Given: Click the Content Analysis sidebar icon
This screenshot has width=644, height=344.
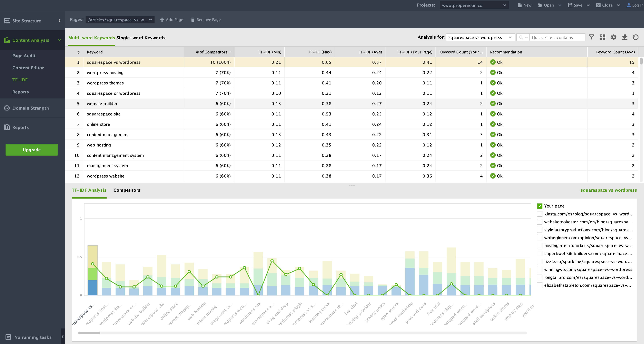Looking at the screenshot, I should click(7, 40).
